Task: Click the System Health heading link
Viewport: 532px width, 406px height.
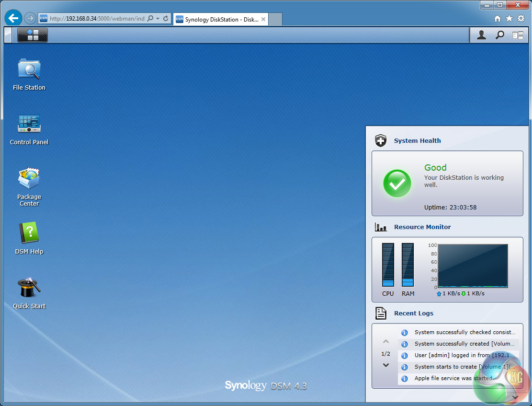Action: (418, 140)
